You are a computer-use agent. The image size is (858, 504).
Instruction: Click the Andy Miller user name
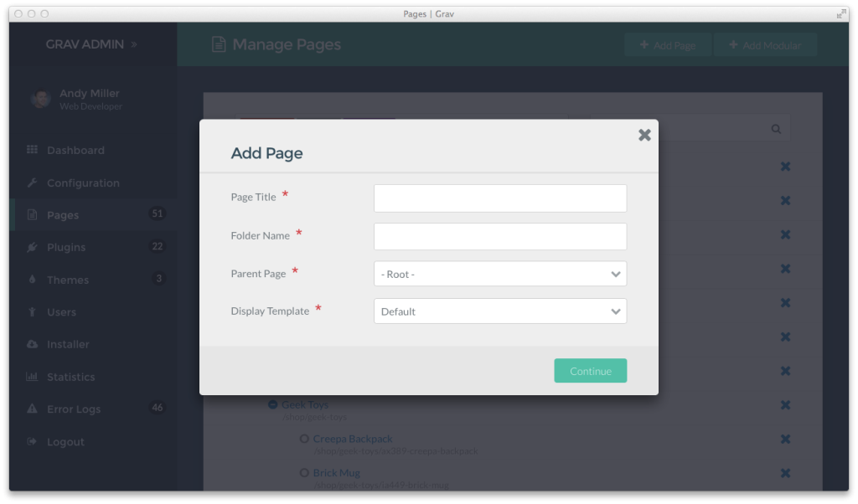[x=89, y=94]
